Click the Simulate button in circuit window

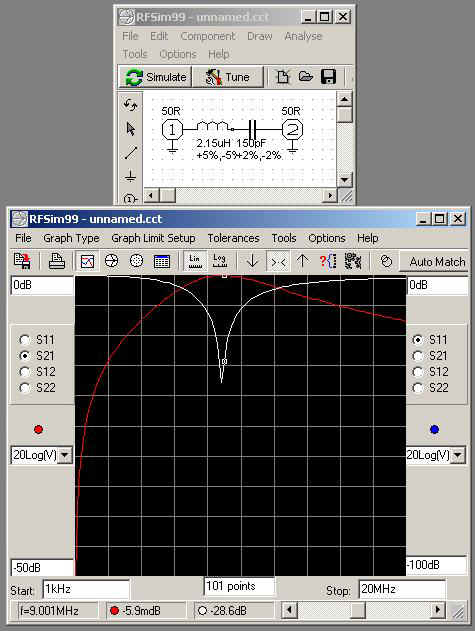pos(155,77)
